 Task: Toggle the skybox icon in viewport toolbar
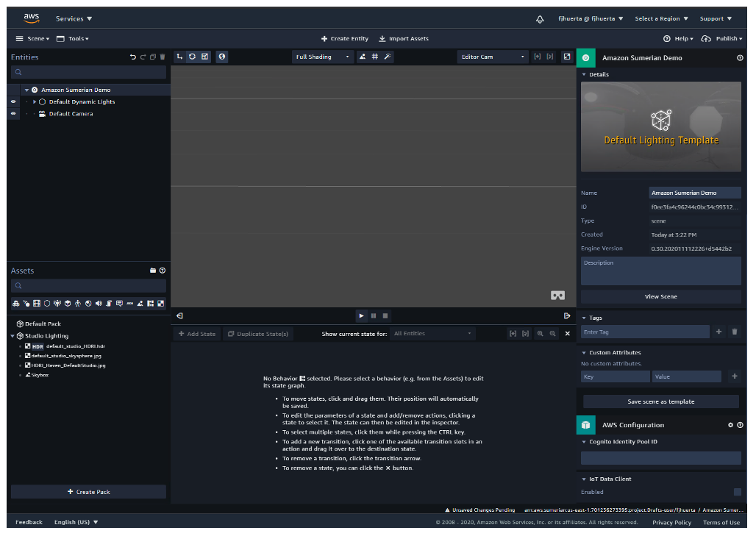click(362, 57)
